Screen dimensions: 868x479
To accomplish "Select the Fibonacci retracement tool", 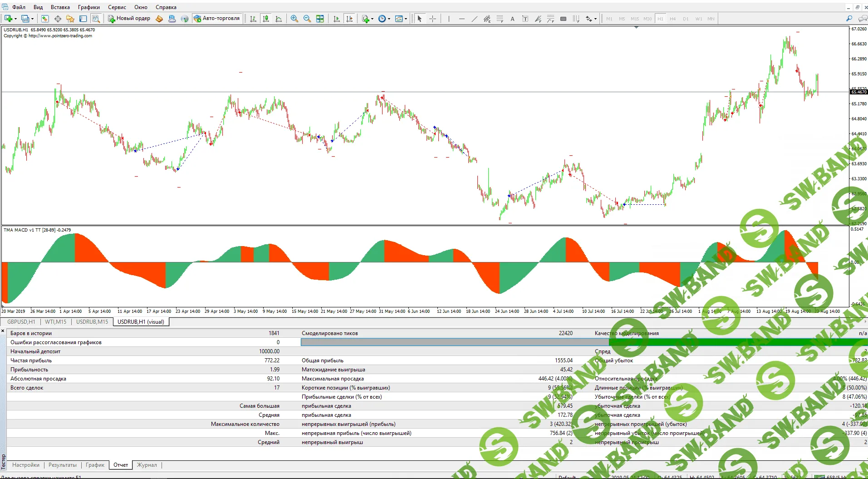I will point(500,19).
